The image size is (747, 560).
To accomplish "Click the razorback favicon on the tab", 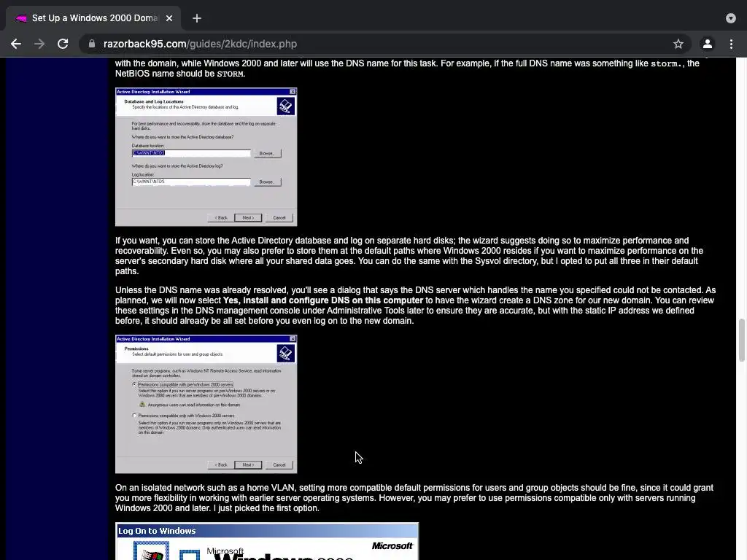I will click(x=21, y=18).
